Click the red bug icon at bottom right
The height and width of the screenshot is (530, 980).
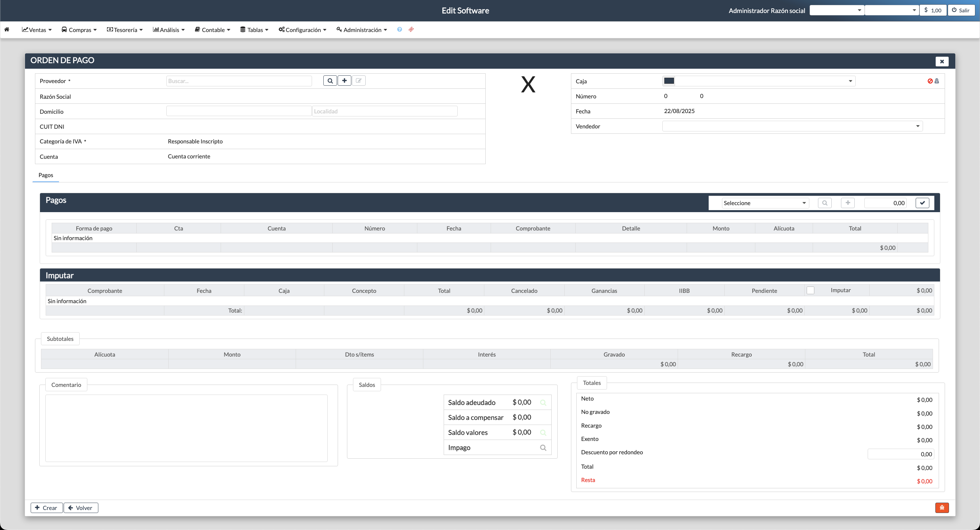click(942, 508)
